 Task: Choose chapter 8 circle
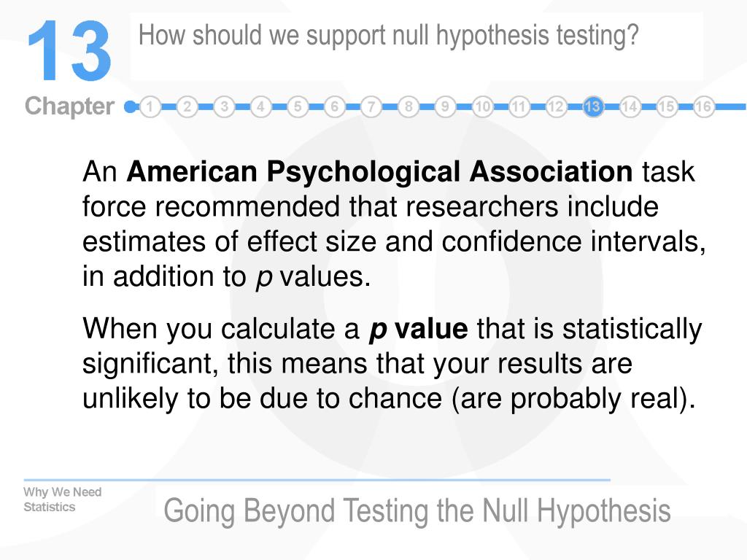point(409,106)
